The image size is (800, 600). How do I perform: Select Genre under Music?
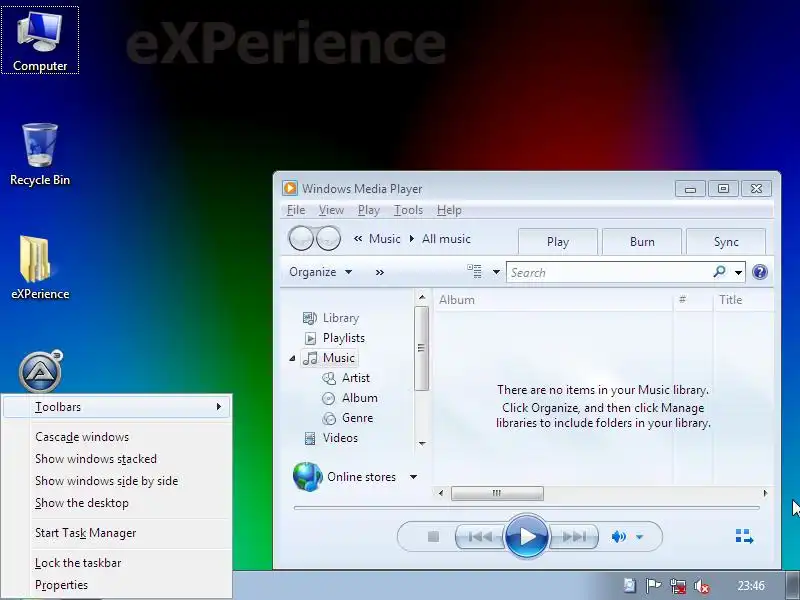[348, 418]
